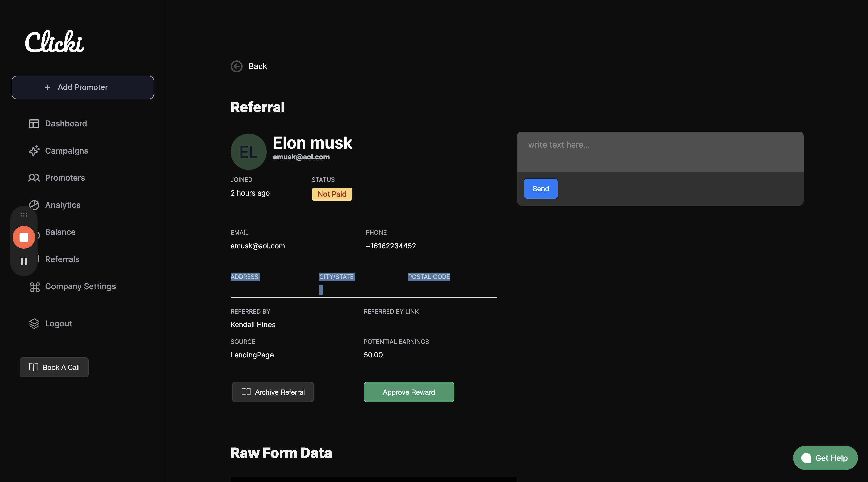Screen dimensions: 868x482
Task: Go to the Referrals section
Action: [x=62, y=259]
